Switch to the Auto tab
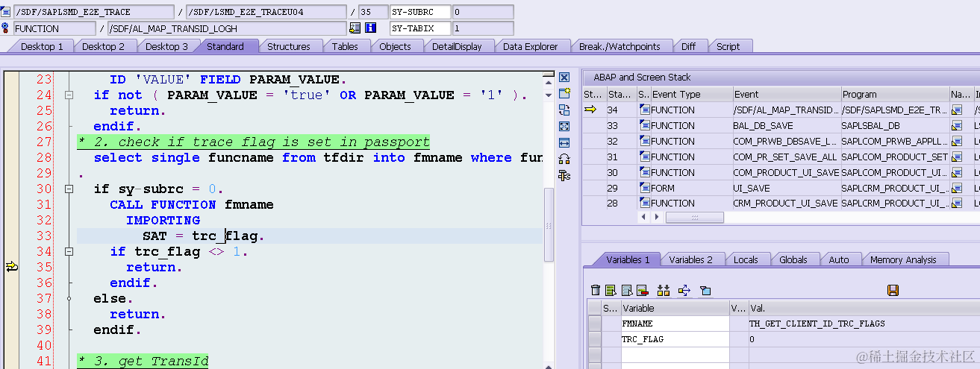Screen dimensions: 980x369 (839, 259)
